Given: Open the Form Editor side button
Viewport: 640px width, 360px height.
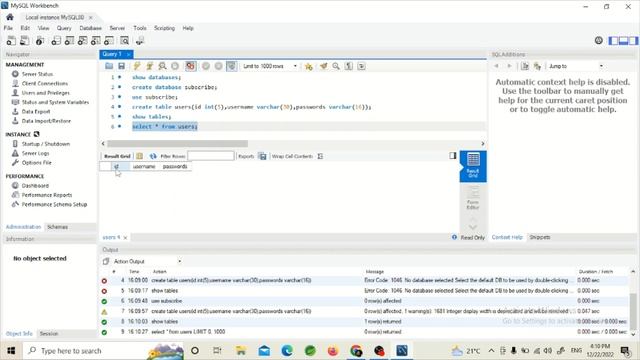Looking at the screenshot, I should [473, 199].
